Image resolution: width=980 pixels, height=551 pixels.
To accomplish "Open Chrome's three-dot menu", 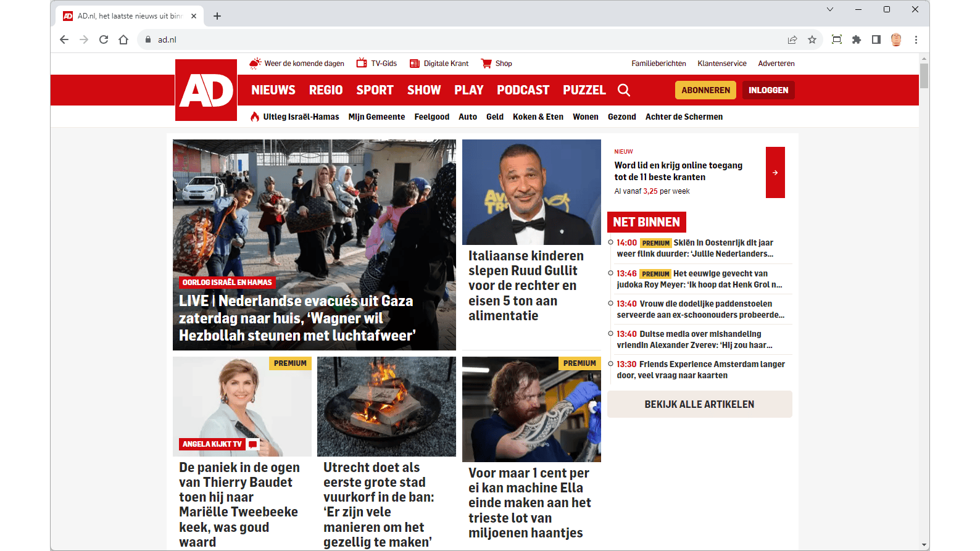I will [x=916, y=39].
